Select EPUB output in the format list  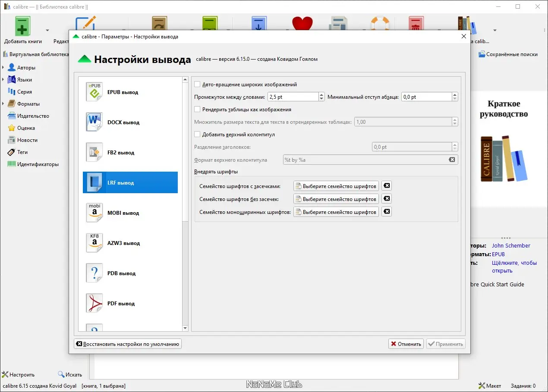(130, 92)
